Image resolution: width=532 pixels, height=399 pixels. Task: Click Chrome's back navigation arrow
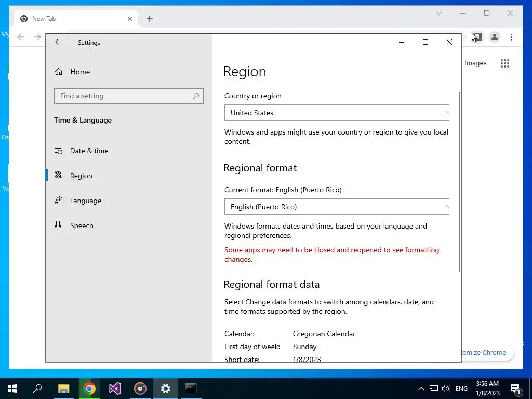pos(21,37)
